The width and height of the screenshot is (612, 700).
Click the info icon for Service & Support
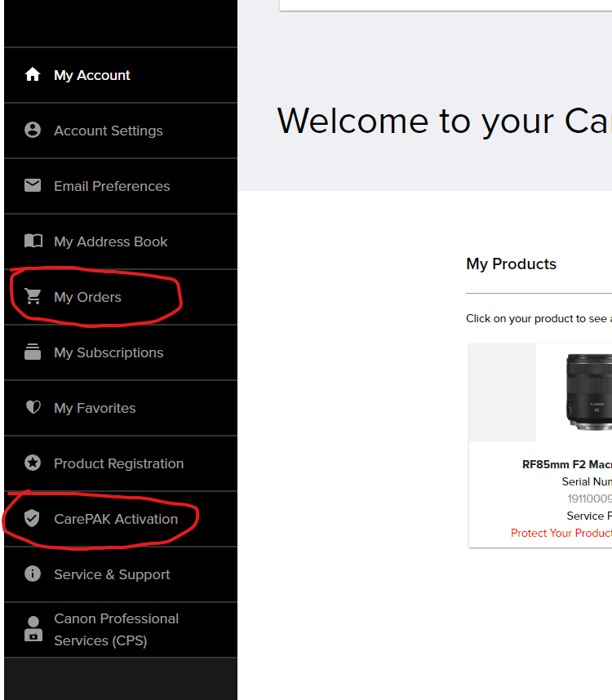click(x=33, y=574)
